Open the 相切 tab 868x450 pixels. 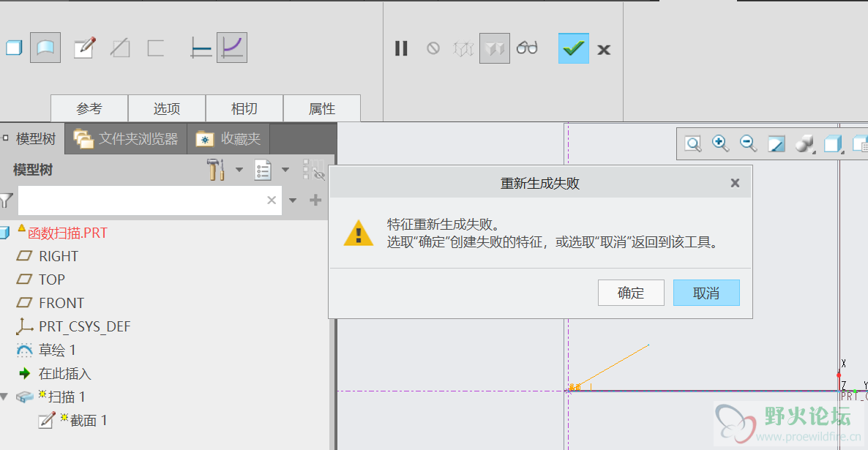(x=244, y=108)
